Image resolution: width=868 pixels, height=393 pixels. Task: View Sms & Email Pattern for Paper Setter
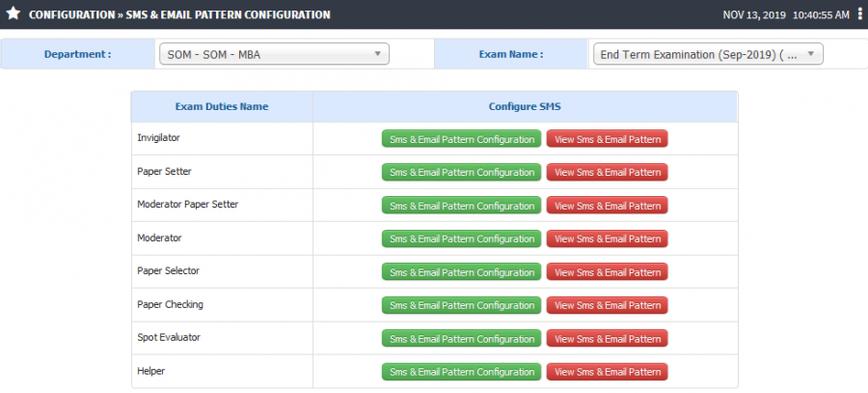[608, 173]
